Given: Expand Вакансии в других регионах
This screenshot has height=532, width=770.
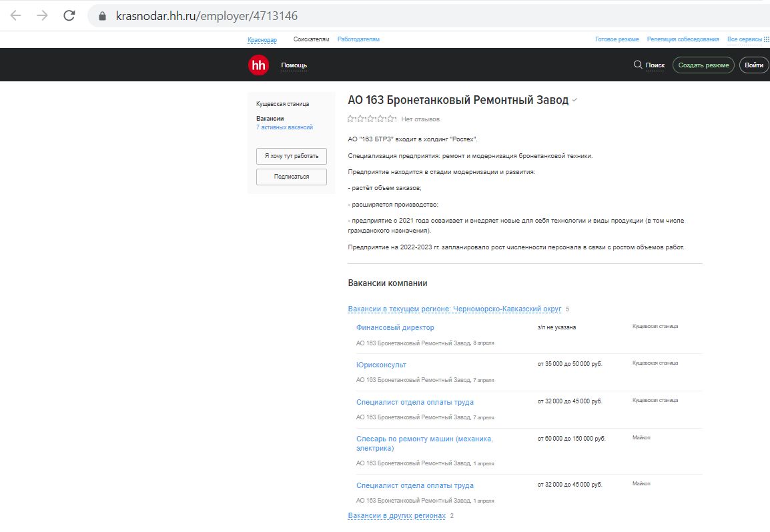Looking at the screenshot, I should coord(396,516).
